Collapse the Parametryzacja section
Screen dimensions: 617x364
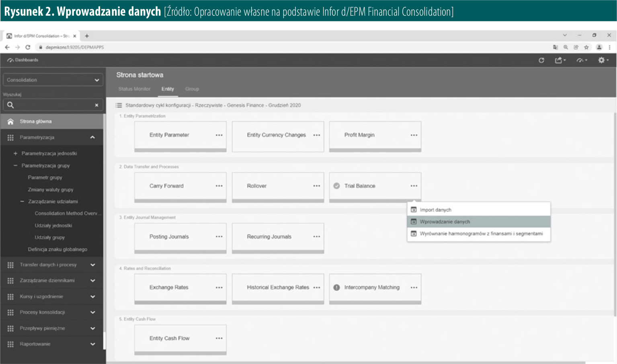point(92,137)
